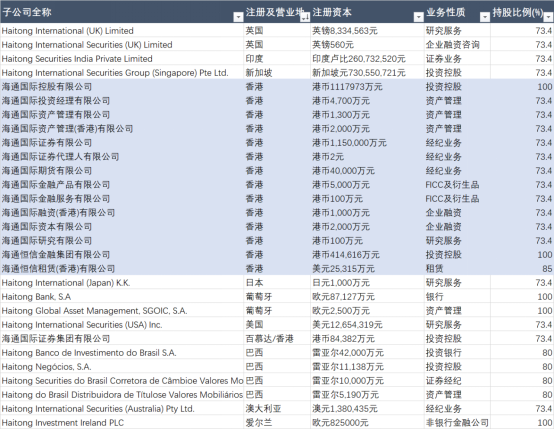
Task: Open the 注册及营业地 sorted filter dropdown
Action: click(x=305, y=17)
